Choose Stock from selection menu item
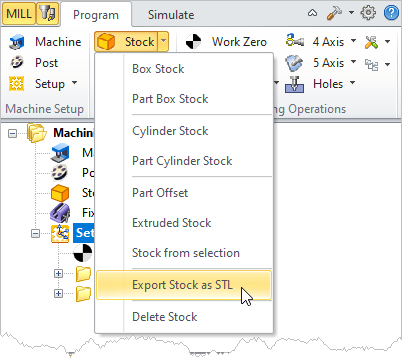The image size is (402, 362). click(184, 253)
